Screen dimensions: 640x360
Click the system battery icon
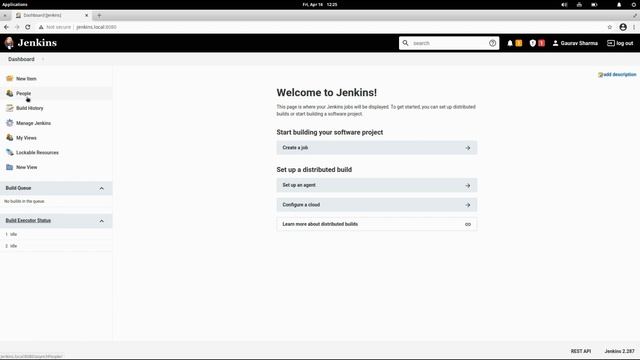[594, 4]
